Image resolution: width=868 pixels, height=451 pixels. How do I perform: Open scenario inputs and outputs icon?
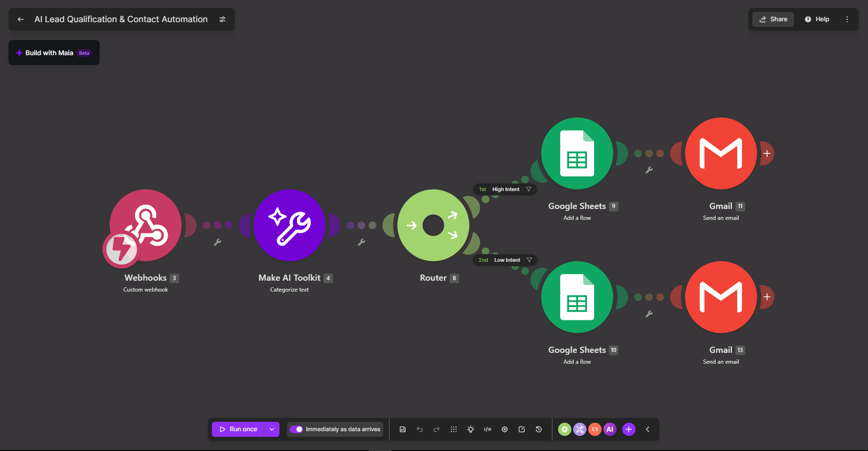[x=488, y=429]
